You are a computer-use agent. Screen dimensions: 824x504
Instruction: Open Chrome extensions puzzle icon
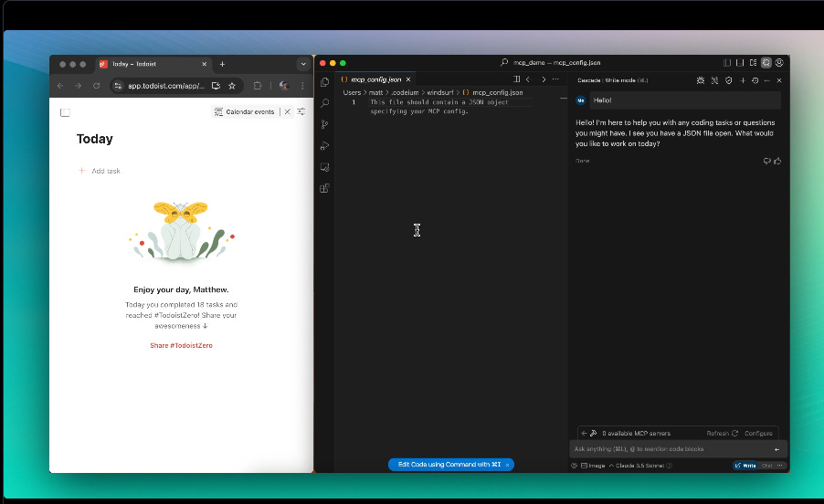pyautogui.click(x=258, y=86)
